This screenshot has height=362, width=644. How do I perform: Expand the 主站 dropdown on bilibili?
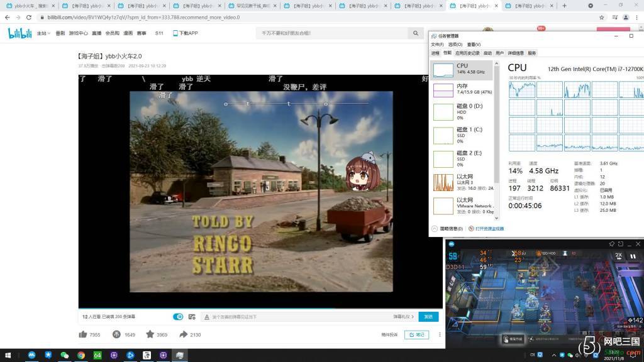click(43, 33)
